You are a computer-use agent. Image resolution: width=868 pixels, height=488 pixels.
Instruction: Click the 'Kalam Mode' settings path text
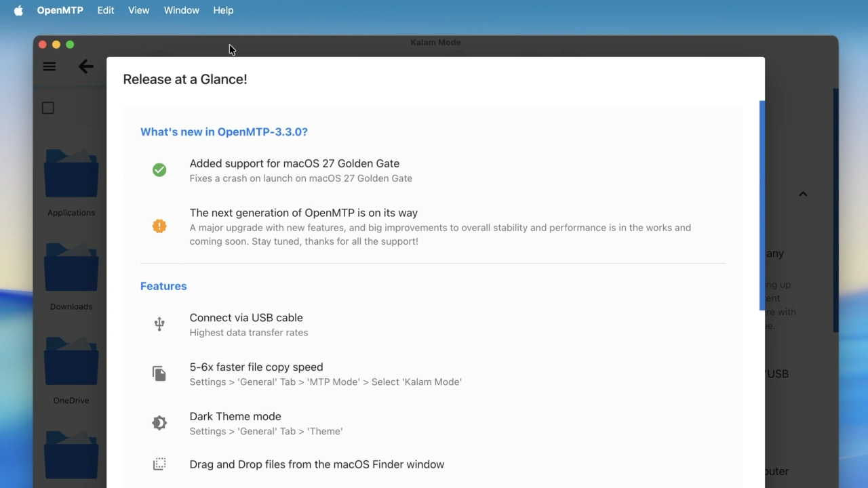(325, 382)
